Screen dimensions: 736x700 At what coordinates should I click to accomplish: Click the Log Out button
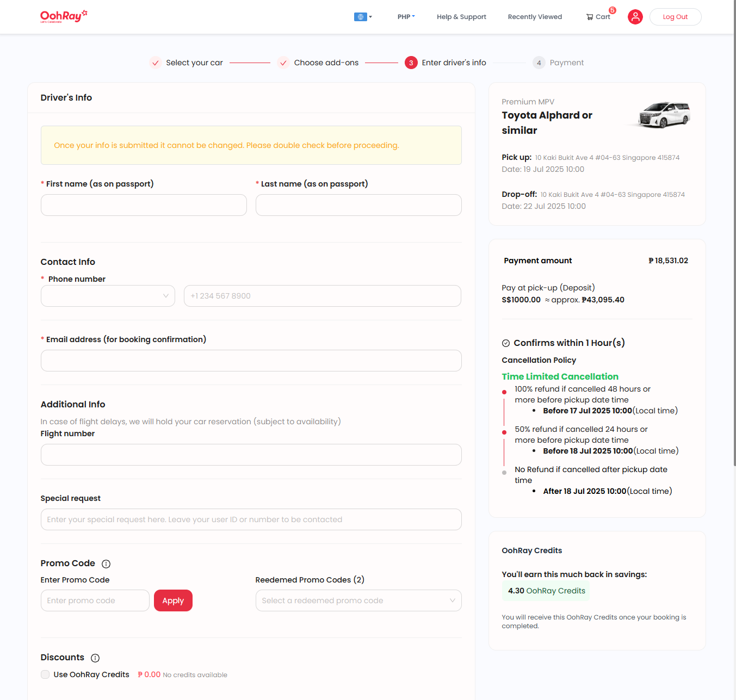pyautogui.click(x=675, y=17)
